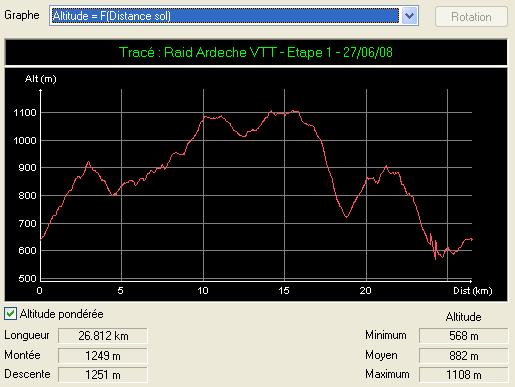Click the 10 km distance axis label
The image size is (515, 387).
203,291
